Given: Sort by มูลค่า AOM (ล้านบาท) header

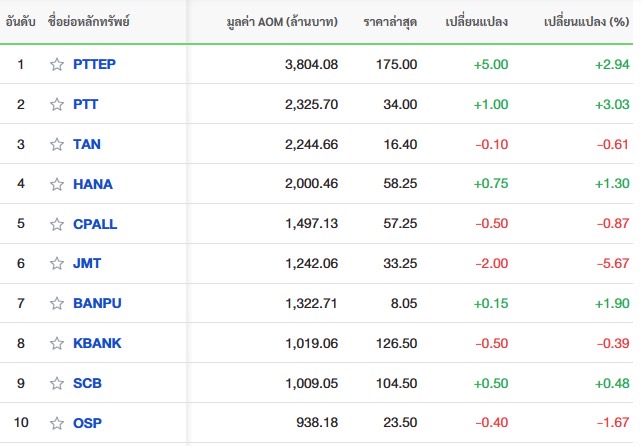Looking at the screenshot, I should [282, 21].
